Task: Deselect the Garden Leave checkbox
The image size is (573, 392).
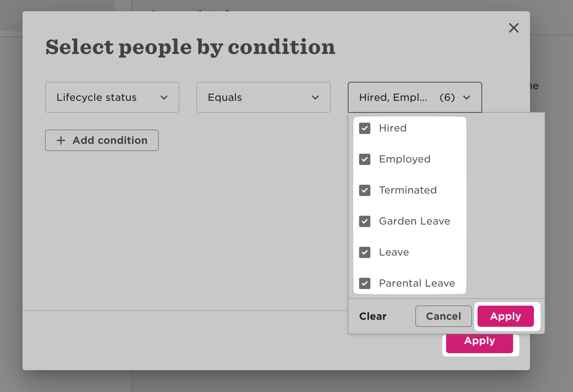Action: 365,221
